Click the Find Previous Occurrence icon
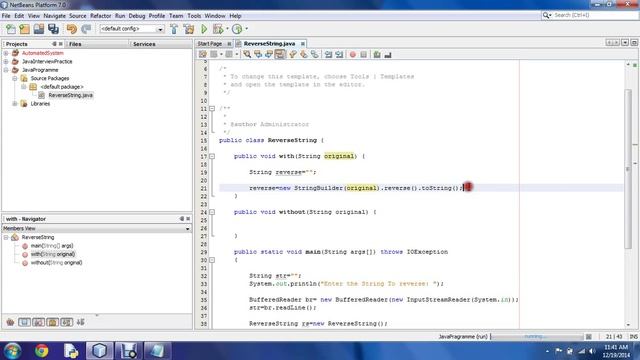 click(x=258, y=54)
